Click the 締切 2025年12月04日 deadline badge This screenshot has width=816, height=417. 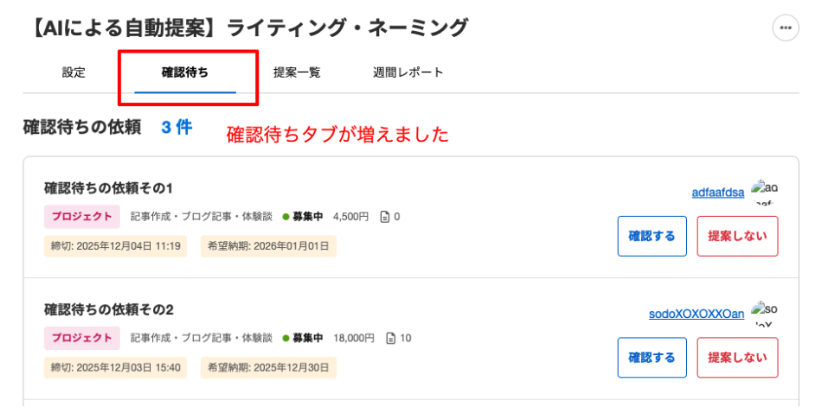click(115, 245)
